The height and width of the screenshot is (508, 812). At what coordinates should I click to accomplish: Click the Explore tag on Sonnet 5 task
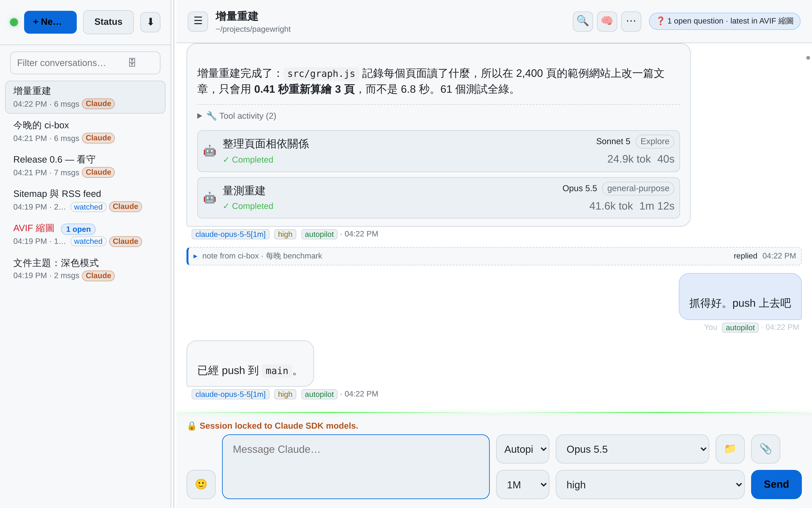(655, 141)
